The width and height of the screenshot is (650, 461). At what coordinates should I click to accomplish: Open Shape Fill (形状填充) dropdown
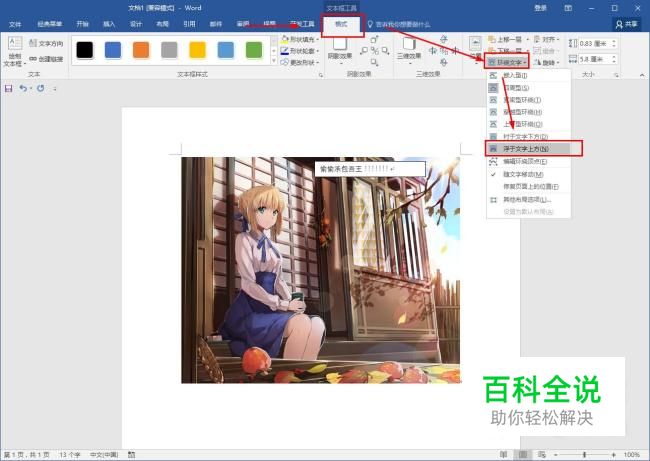(300, 39)
